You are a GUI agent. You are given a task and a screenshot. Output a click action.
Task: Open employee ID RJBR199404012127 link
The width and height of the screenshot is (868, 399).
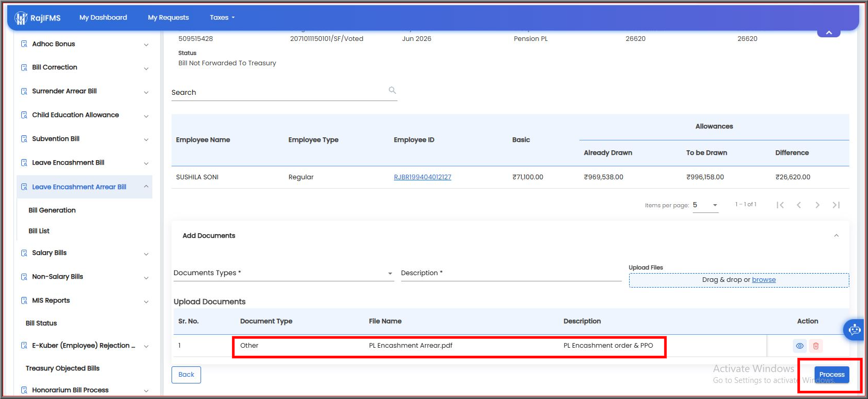(422, 177)
